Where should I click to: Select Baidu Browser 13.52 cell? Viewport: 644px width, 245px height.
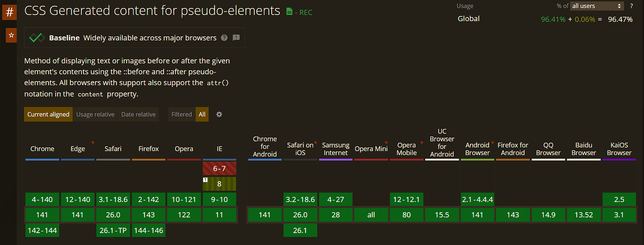click(x=583, y=215)
